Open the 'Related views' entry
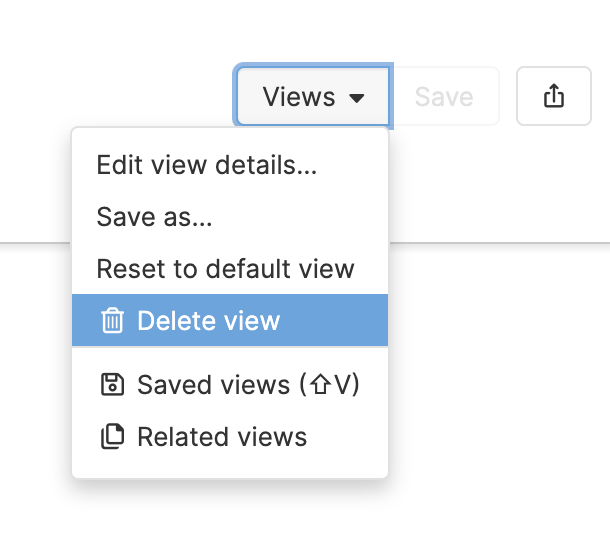This screenshot has width=610, height=540. [x=221, y=437]
